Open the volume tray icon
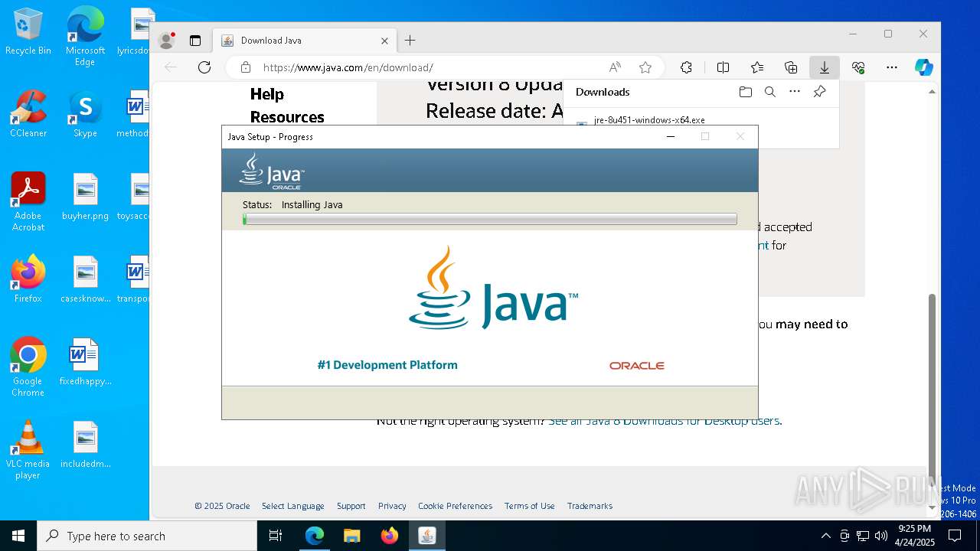 tap(881, 536)
